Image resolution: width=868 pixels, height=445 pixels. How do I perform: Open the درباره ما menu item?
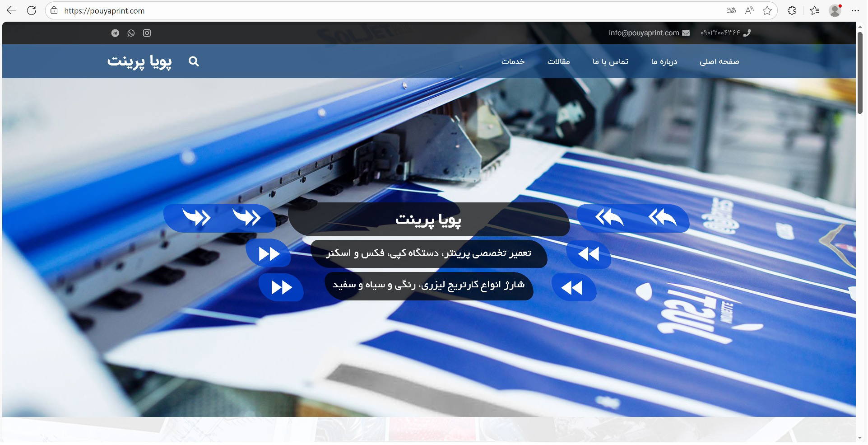pos(664,61)
